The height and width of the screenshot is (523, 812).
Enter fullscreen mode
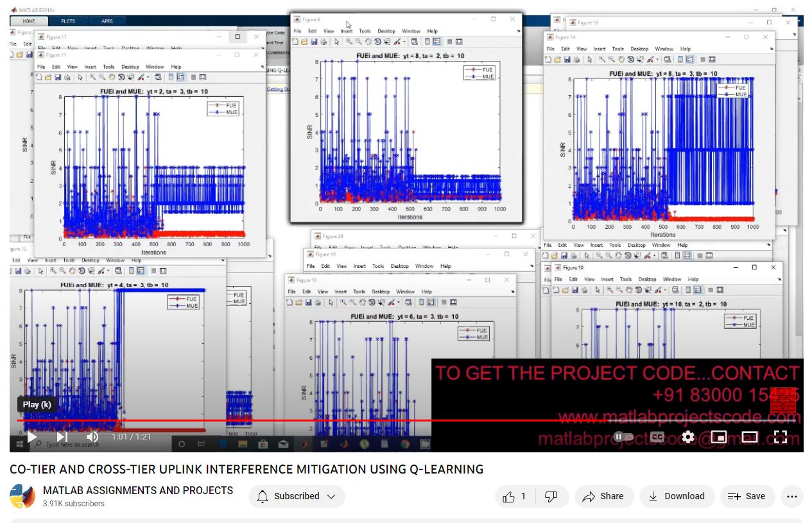coord(780,437)
